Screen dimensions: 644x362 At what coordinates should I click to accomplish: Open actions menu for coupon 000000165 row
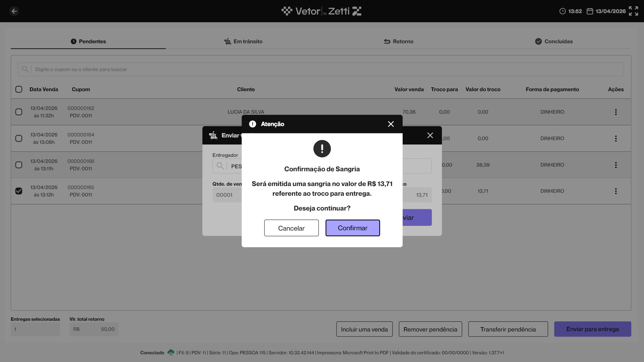point(615,191)
